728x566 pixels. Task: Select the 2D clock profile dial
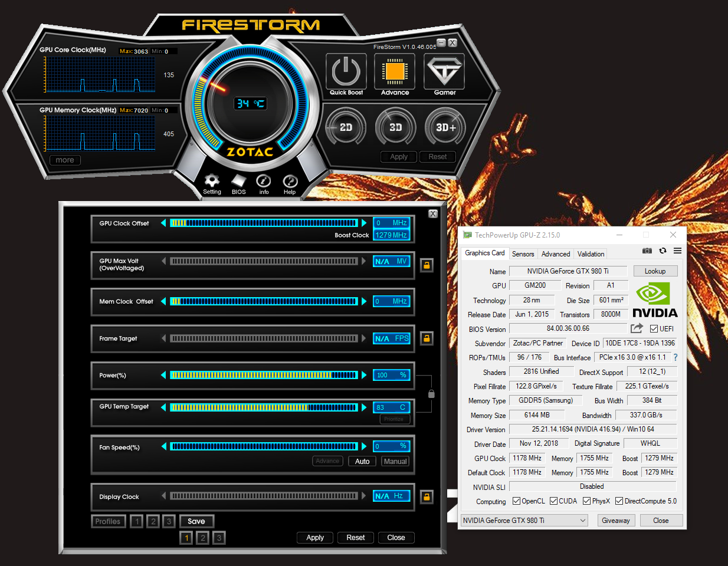[x=346, y=127]
